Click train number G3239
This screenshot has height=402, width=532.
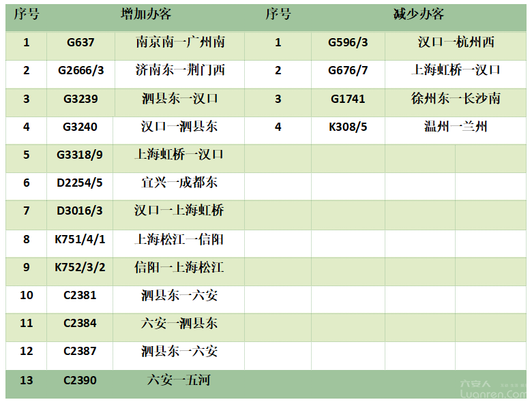pyautogui.click(x=80, y=99)
